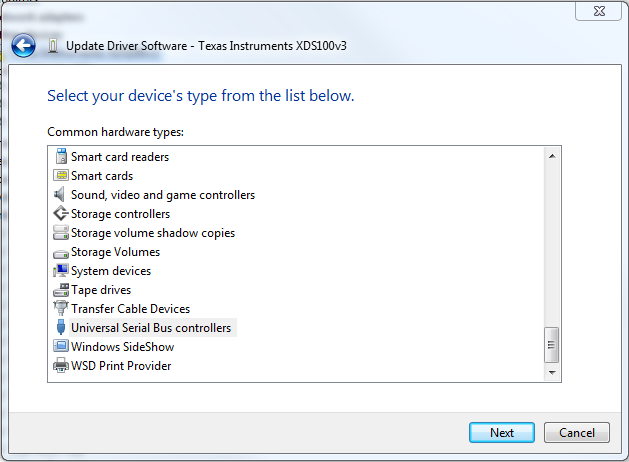
Task: Select Storage controllers entry
Action: (x=120, y=214)
